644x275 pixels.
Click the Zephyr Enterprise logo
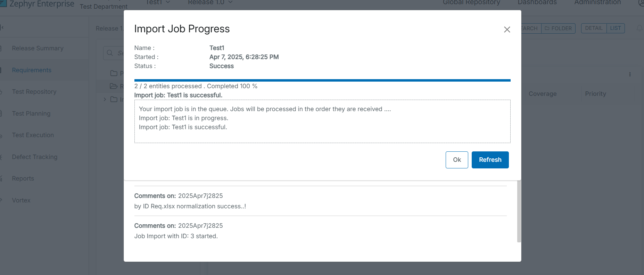tap(3, 3)
